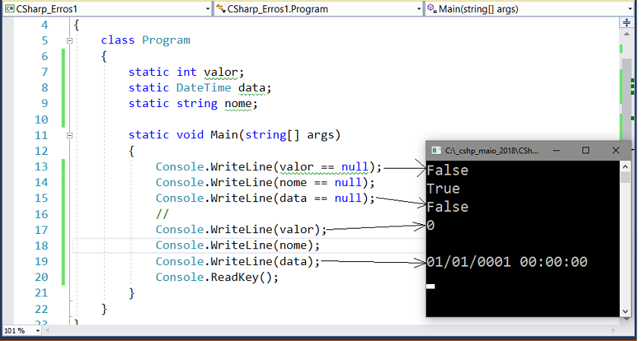Screen dimensions: 644x341
Task: Collapse the Main method outlining region
Action: click(69, 135)
